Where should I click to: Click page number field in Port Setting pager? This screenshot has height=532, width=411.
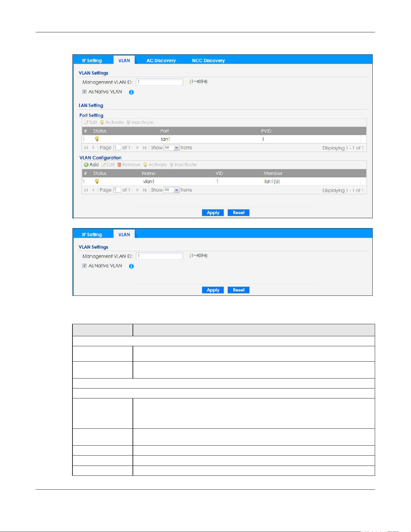(x=117, y=147)
